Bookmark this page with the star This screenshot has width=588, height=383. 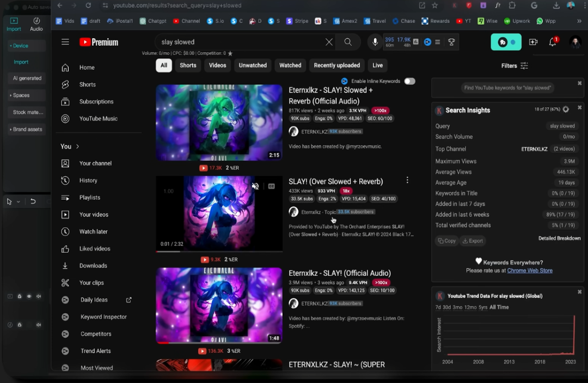click(434, 5)
